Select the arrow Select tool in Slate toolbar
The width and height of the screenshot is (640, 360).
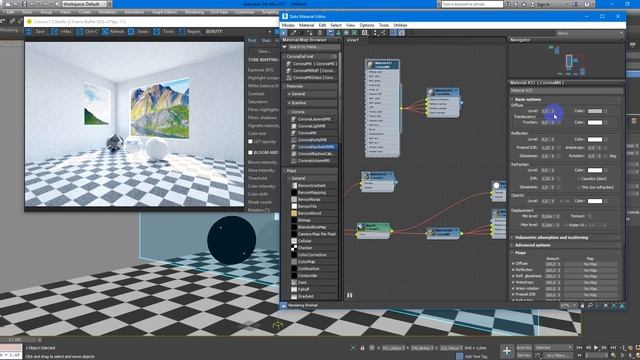click(284, 33)
